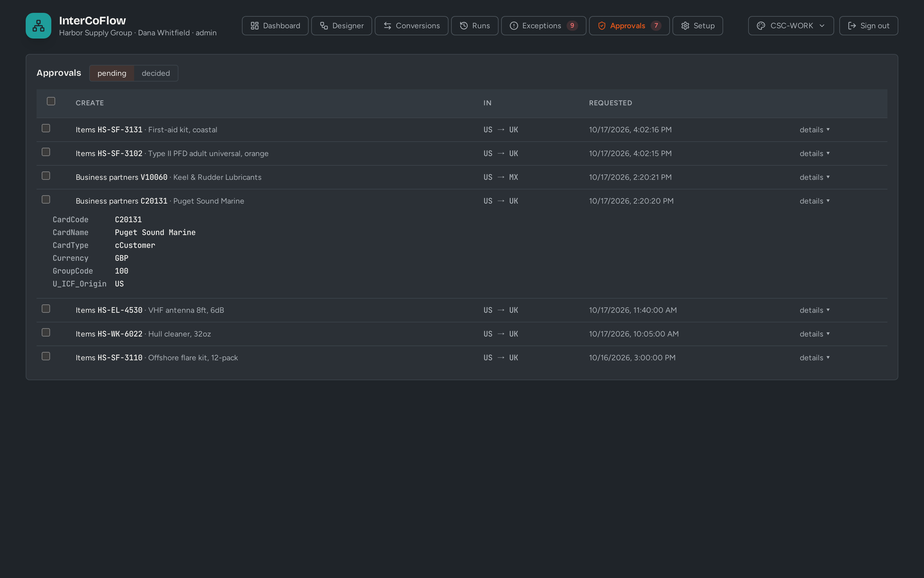924x578 pixels.
Task: Open the Dashboard page
Action: pyautogui.click(x=275, y=26)
